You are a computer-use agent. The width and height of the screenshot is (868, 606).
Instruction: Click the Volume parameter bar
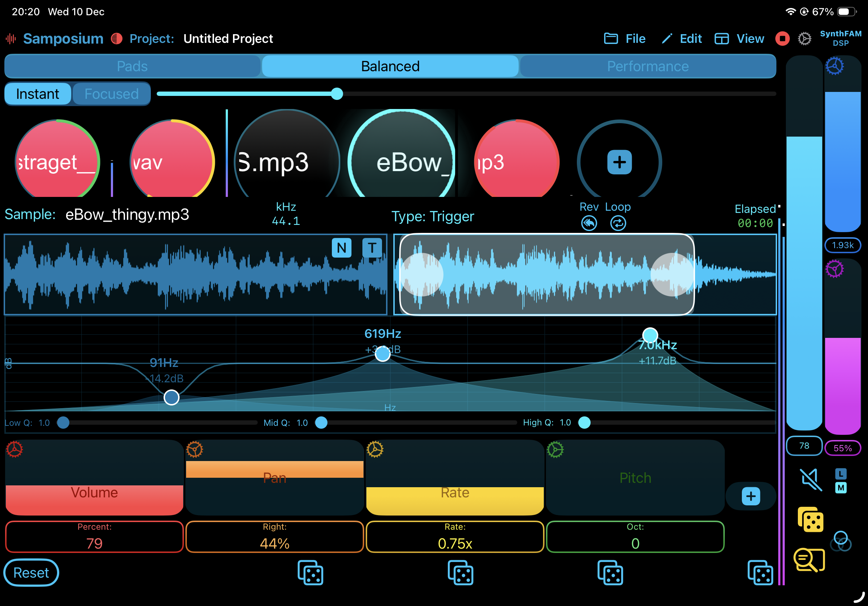(95, 477)
